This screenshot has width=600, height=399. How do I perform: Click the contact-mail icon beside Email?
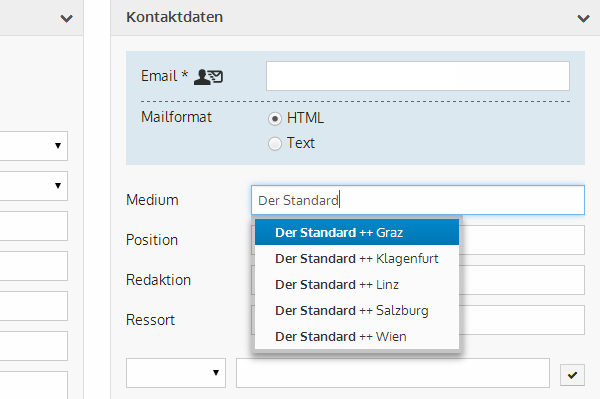pos(208,77)
